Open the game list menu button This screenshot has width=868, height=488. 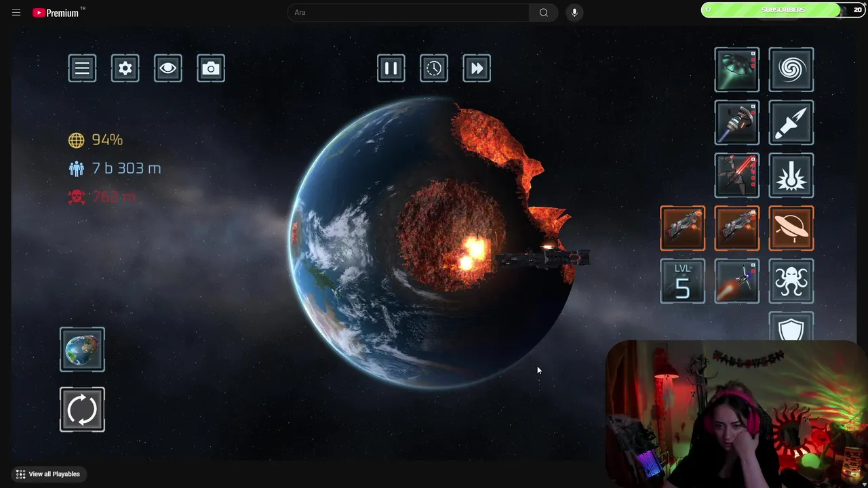tap(82, 68)
